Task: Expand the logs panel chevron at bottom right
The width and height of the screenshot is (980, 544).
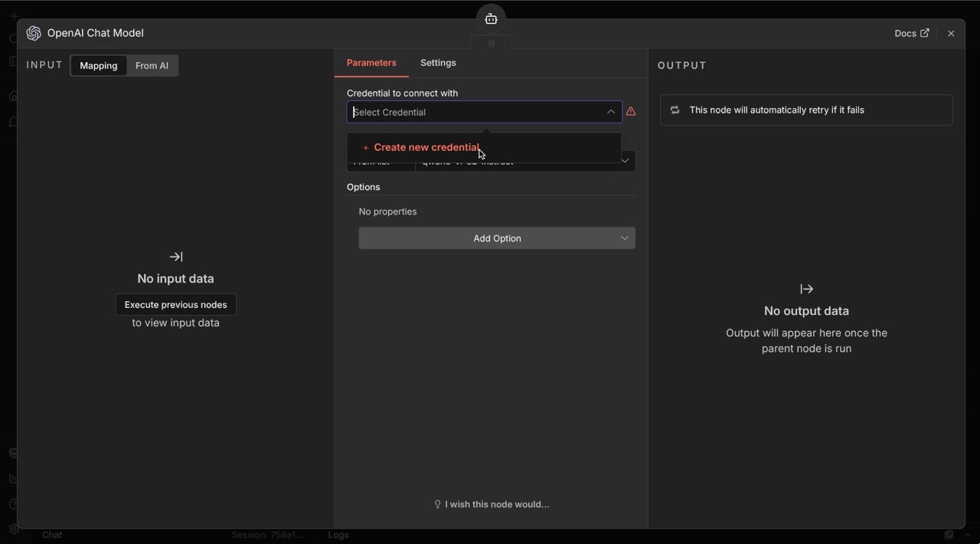Action: [x=969, y=535]
